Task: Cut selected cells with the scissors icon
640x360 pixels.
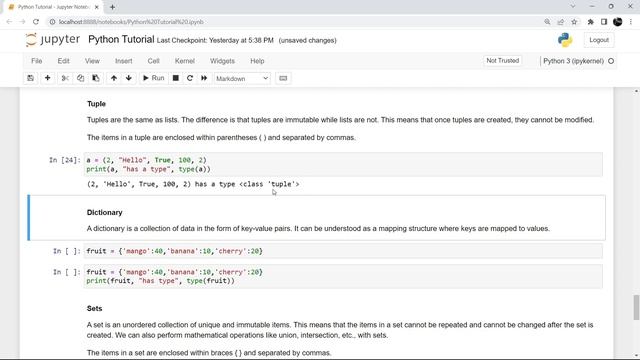Action: click(x=65, y=78)
